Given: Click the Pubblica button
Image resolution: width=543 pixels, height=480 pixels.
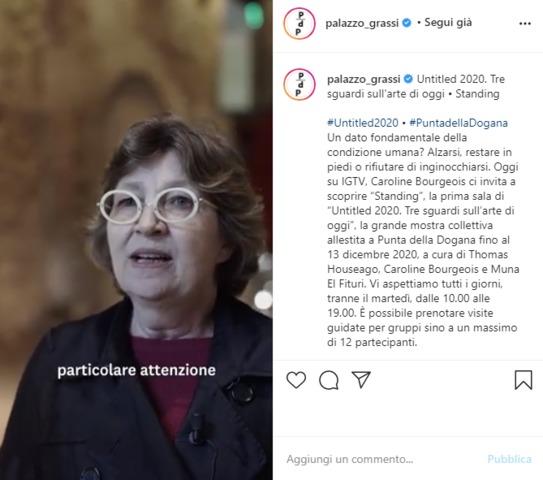Looking at the screenshot, I should (509, 459).
